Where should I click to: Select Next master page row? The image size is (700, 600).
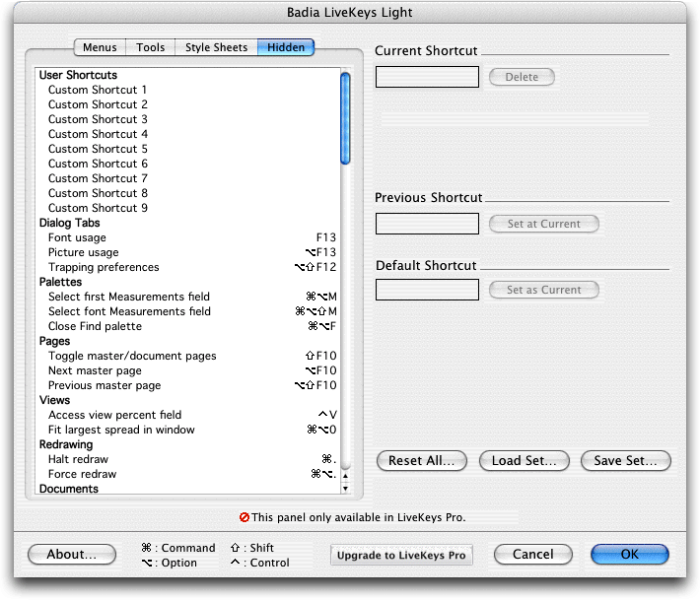tap(187, 370)
